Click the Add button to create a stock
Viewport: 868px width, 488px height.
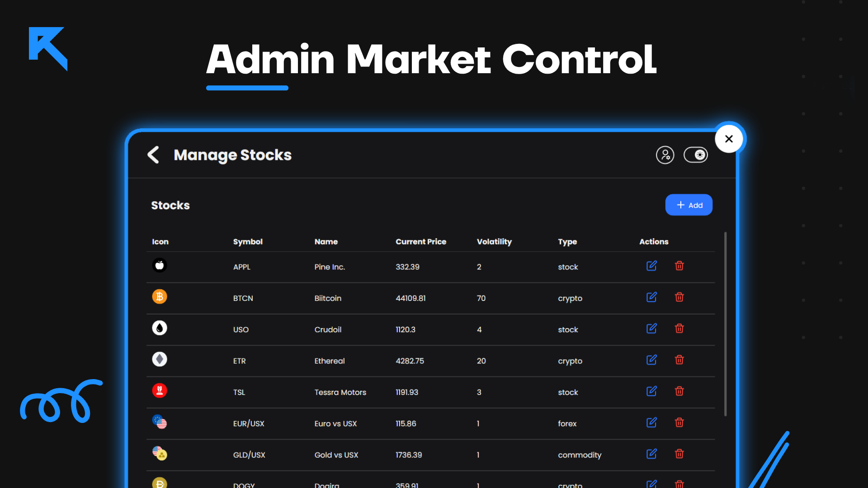tap(689, 205)
